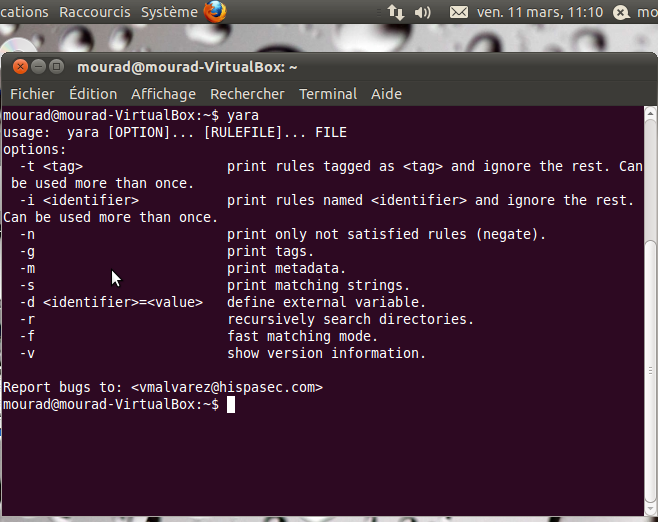Open the Terminal menu
Screen dimensions: 658x522
[328, 94]
